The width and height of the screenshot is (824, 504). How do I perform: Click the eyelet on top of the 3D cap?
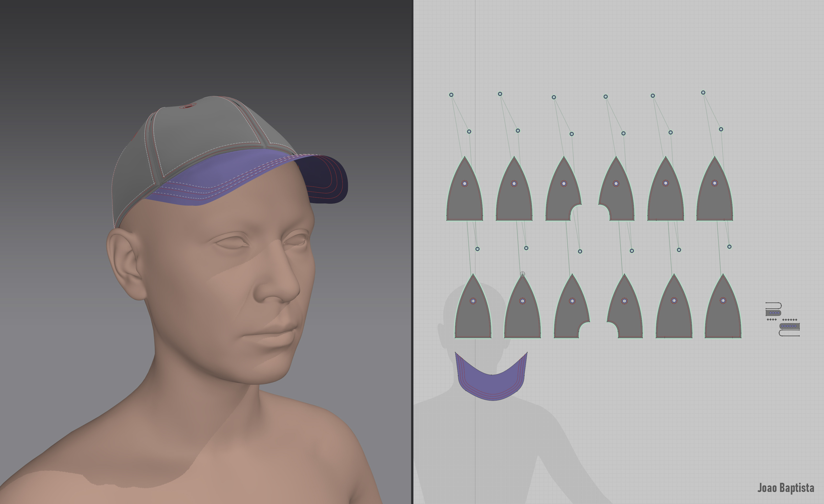tap(188, 106)
